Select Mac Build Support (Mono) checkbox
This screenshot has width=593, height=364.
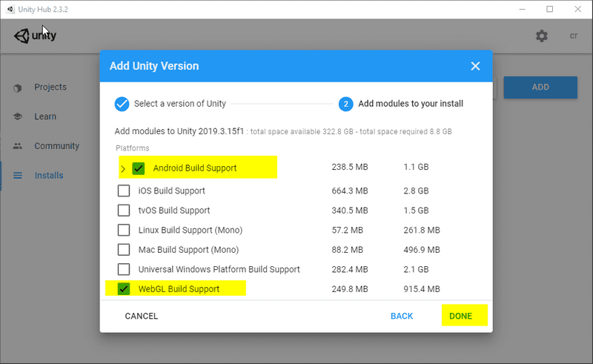[x=124, y=250]
